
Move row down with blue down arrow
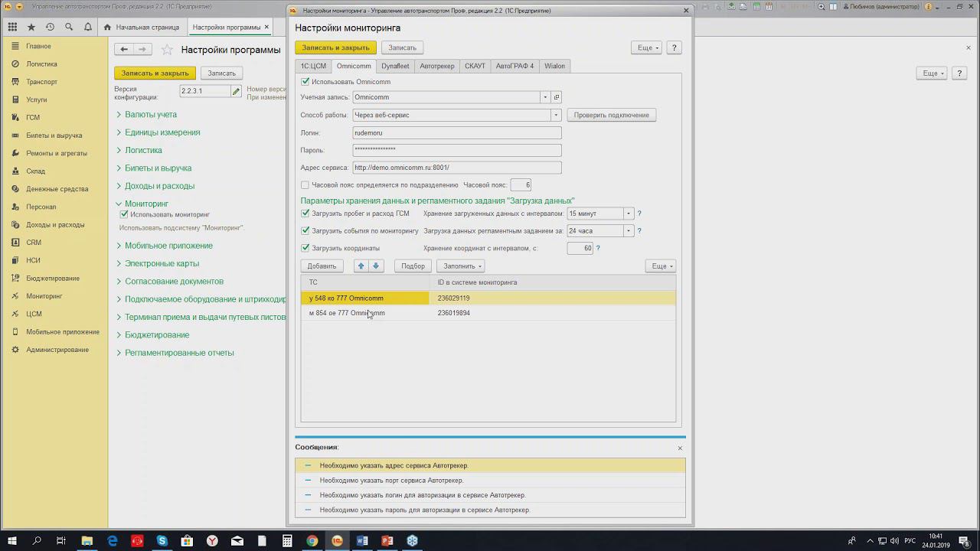click(x=376, y=266)
